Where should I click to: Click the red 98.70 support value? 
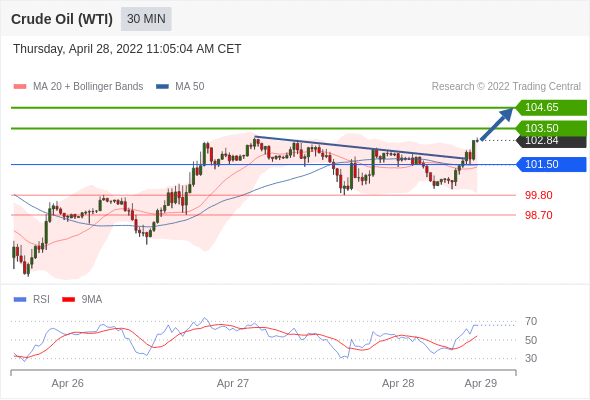pyautogui.click(x=538, y=215)
